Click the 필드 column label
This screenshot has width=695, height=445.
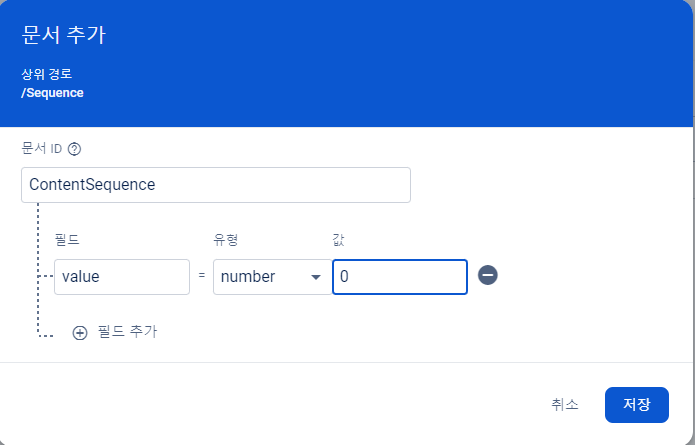click(67, 240)
